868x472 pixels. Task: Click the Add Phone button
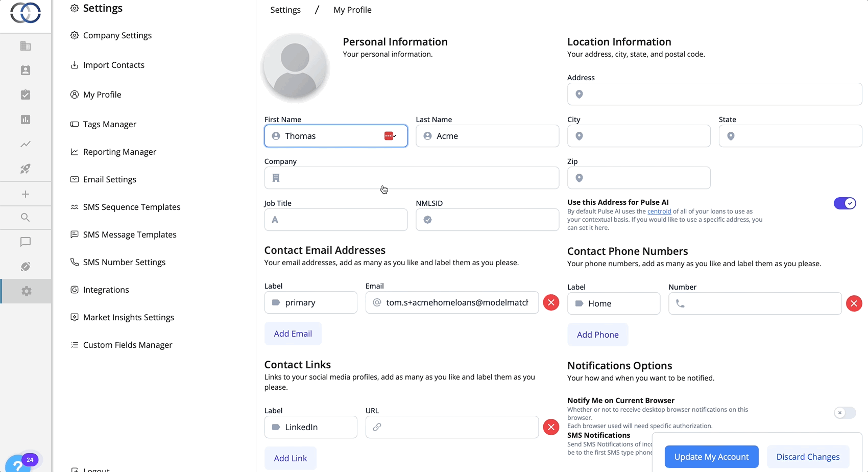[597, 335]
